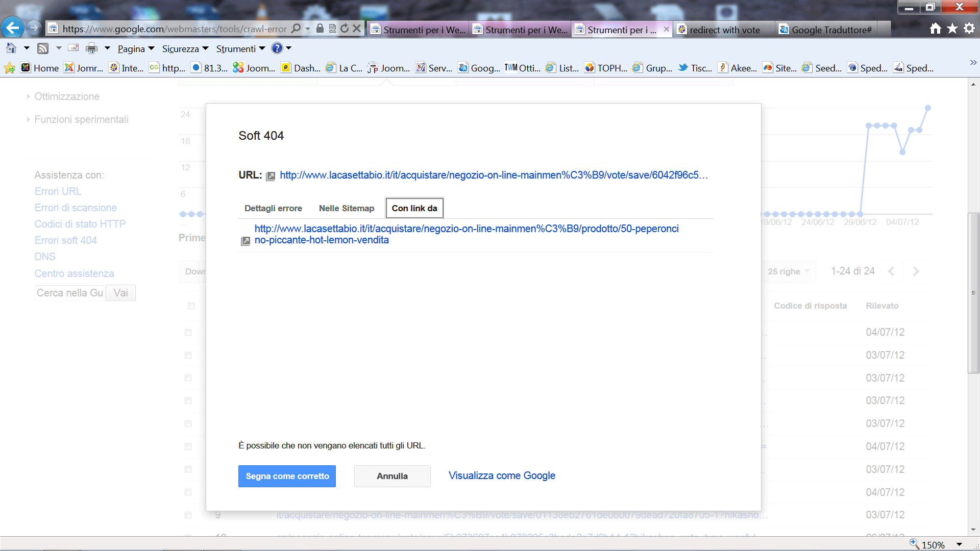Open the Pagina dropdown menu
This screenshot has width=980, height=551.
[x=136, y=48]
